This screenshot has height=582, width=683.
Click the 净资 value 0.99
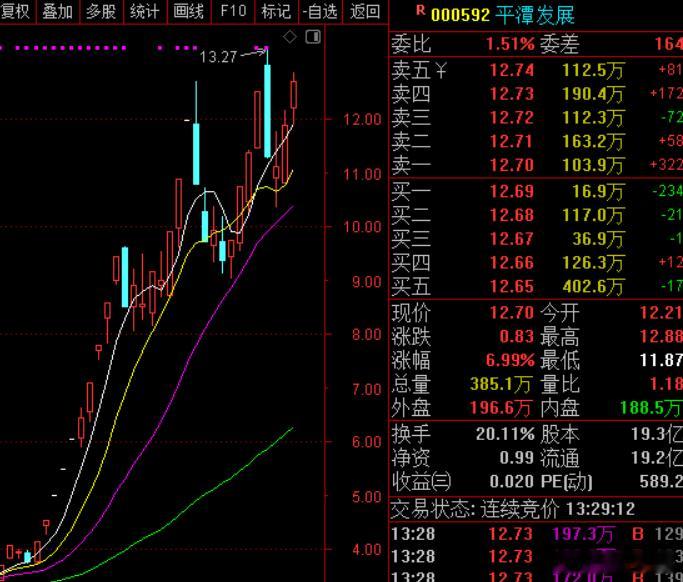(x=517, y=457)
